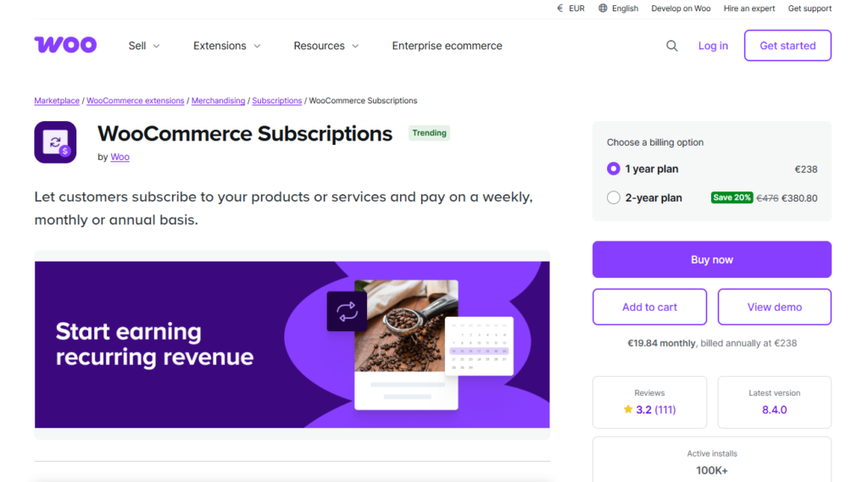
Task: Click the euro currency icon
Action: [560, 8]
